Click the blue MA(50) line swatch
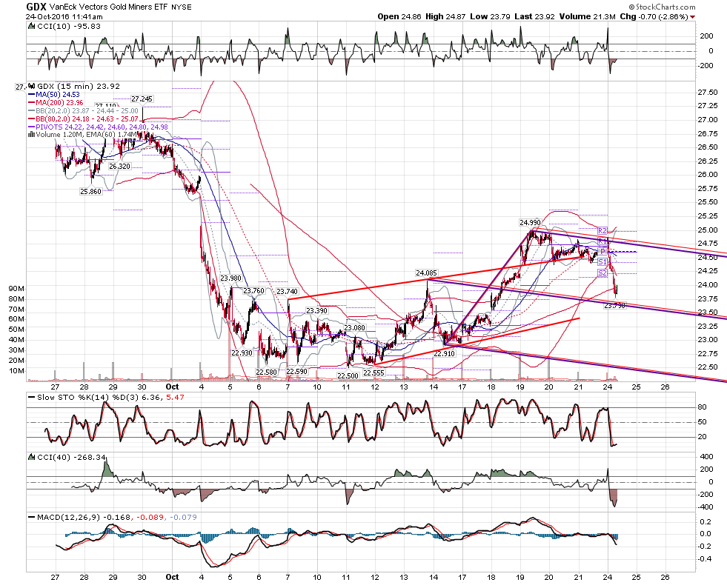 tap(32, 95)
